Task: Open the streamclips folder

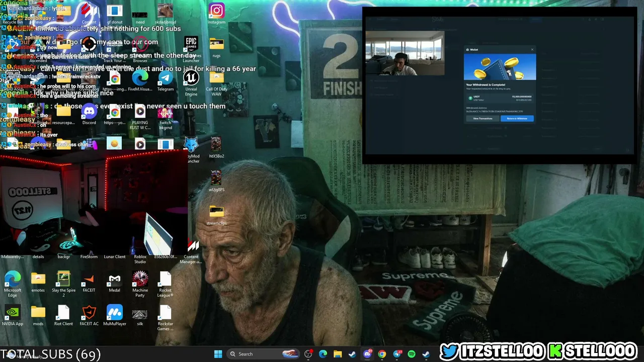Action: click(x=216, y=215)
